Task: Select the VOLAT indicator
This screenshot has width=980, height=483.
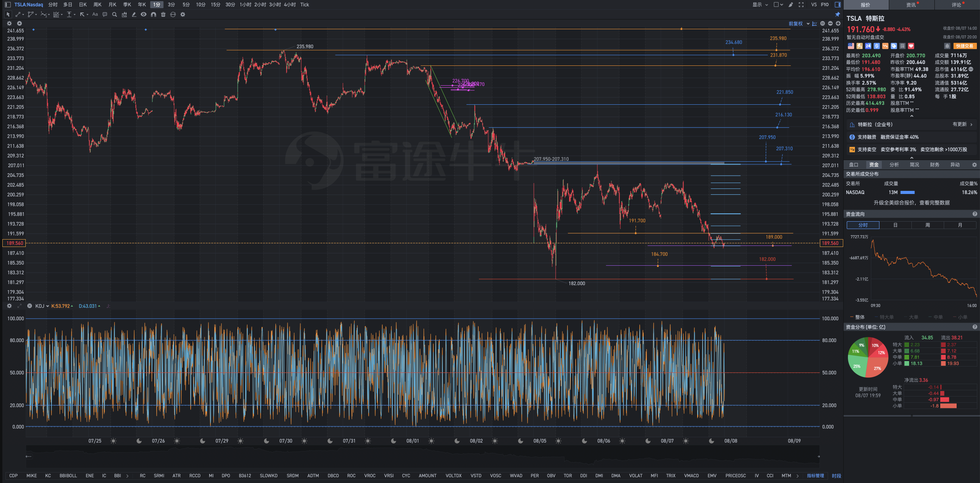Action: (x=636, y=476)
